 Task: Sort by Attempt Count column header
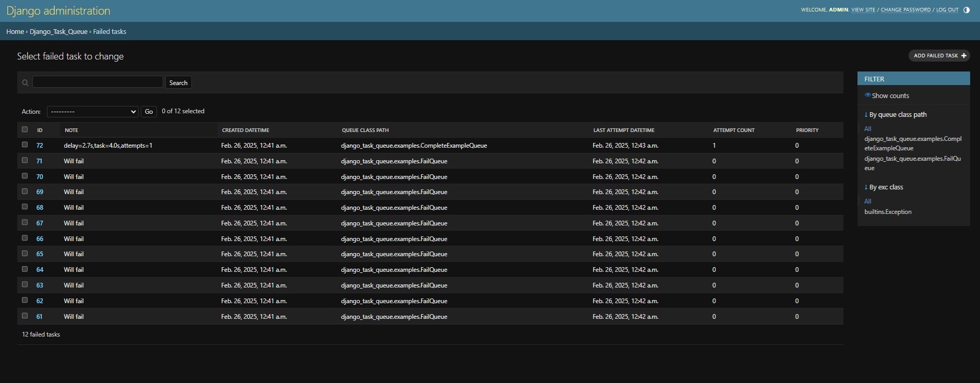pyautogui.click(x=734, y=130)
